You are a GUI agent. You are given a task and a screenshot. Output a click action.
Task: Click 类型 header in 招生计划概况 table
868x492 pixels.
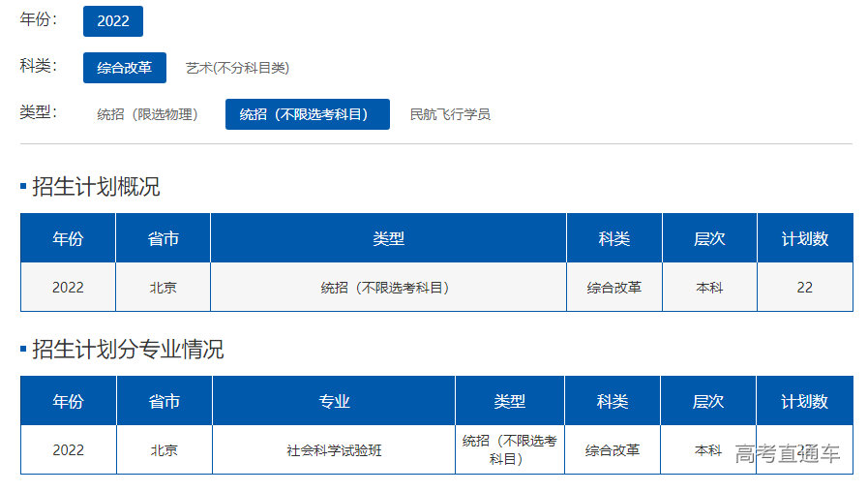coord(388,238)
